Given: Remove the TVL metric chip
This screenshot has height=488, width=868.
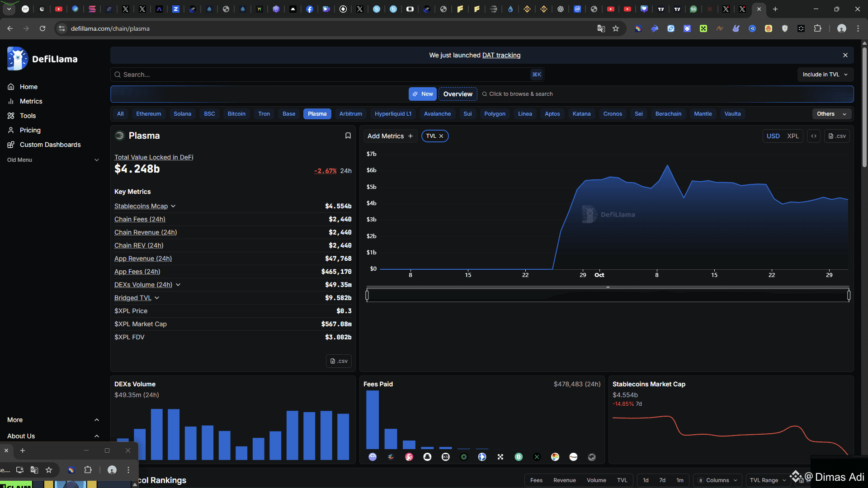Looking at the screenshot, I should (441, 136).
